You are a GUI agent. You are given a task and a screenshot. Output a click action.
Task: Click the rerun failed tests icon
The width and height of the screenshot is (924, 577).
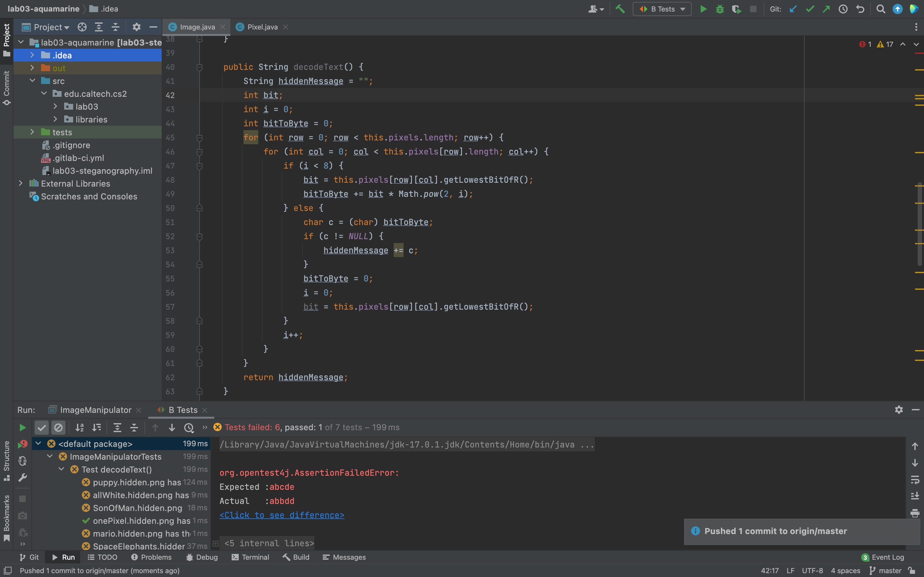[22, 444]
